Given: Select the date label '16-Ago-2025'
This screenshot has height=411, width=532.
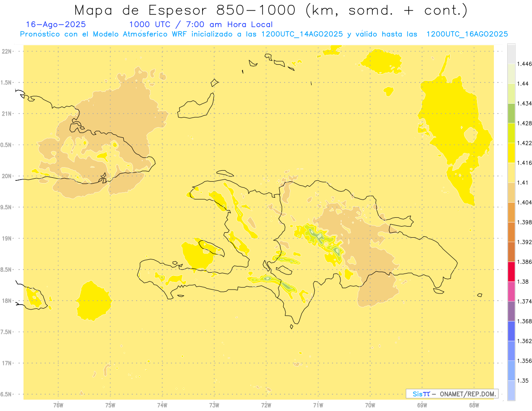Looking at the screenshot, I should coord(56,25).
